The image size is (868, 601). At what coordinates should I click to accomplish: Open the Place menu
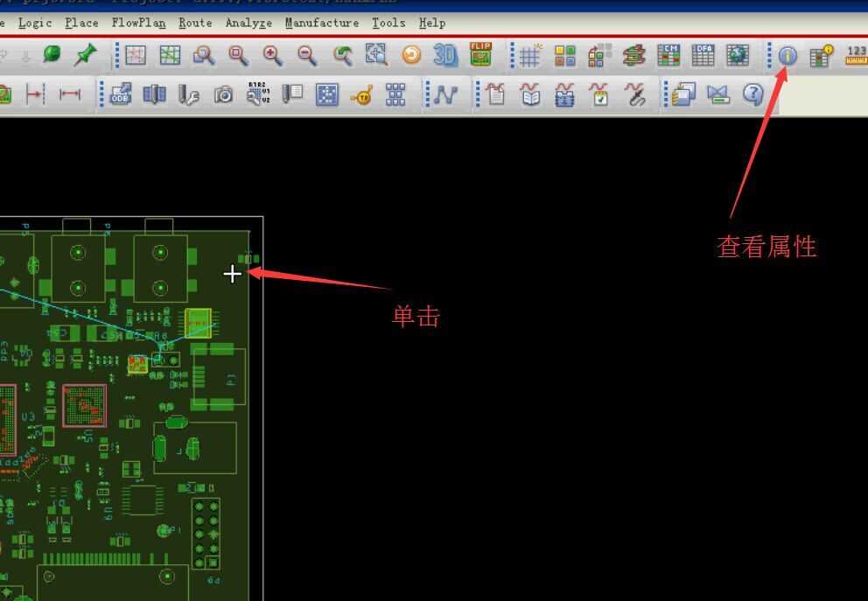[82, 24]
